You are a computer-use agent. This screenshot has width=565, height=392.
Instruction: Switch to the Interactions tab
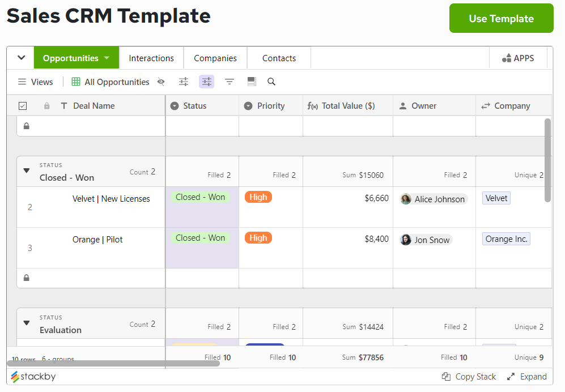[x=151, y=58]
